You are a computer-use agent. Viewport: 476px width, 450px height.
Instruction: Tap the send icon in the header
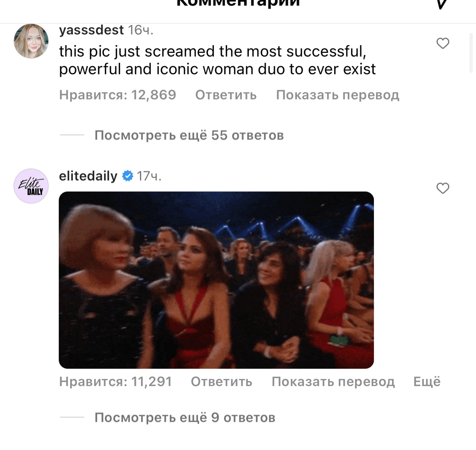click(442, 4)
